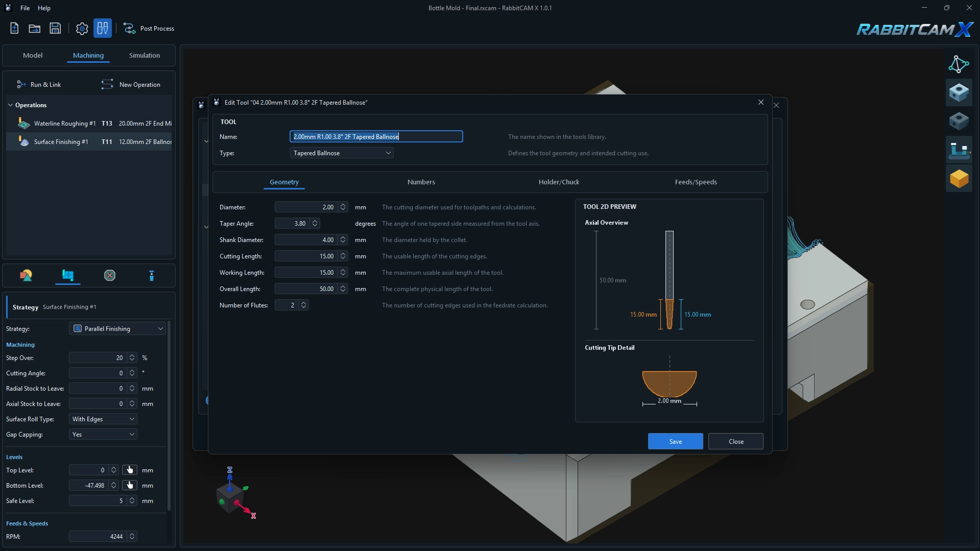Show the yellow stock cube view
Image resolution: width=980 pixels, height=551 pixels.
click(959, 179)
